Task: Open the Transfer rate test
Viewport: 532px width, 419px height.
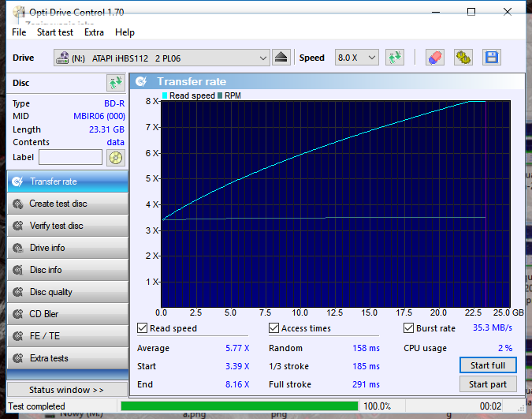Action: 68,181
